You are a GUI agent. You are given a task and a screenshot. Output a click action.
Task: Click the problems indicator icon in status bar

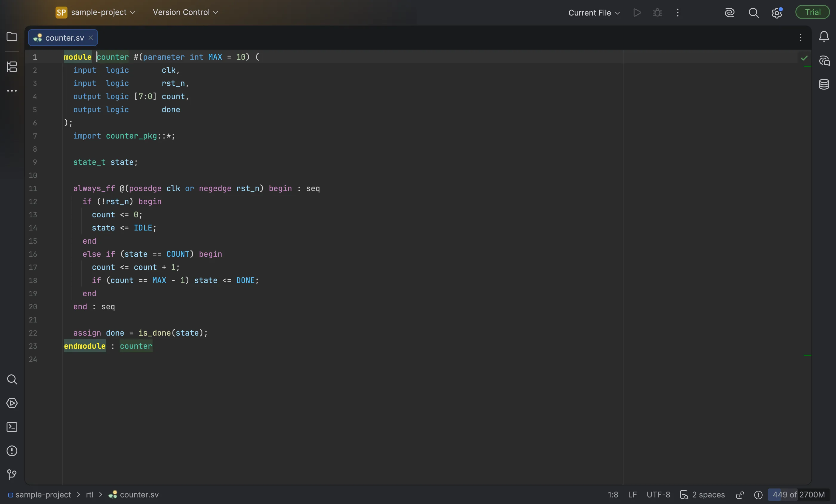(x=758, y=495)
